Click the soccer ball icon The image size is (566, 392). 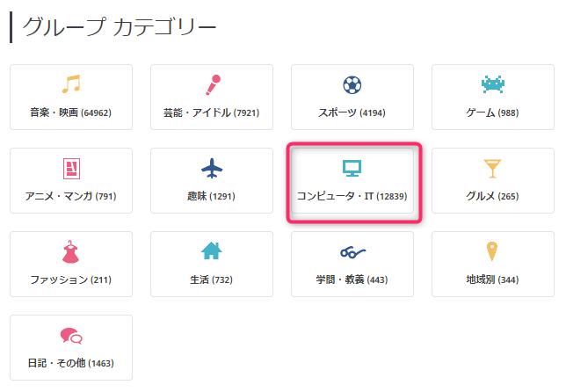point(352,85)
